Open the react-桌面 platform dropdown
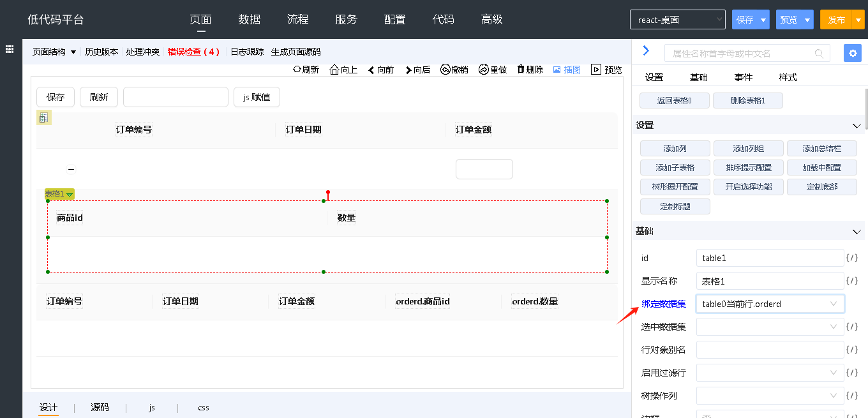This screenshot has height=418, width=868. [x=678, y=20]
